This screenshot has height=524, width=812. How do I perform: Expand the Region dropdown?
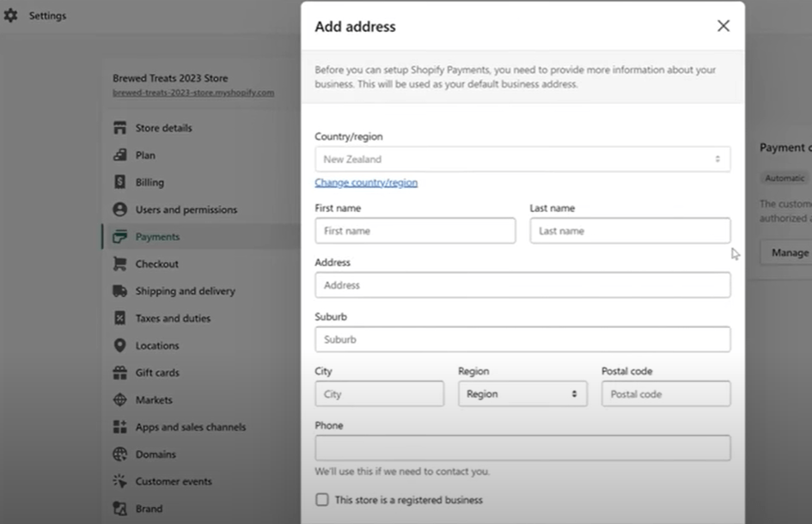pyautogui.click(x=522, y=394)
